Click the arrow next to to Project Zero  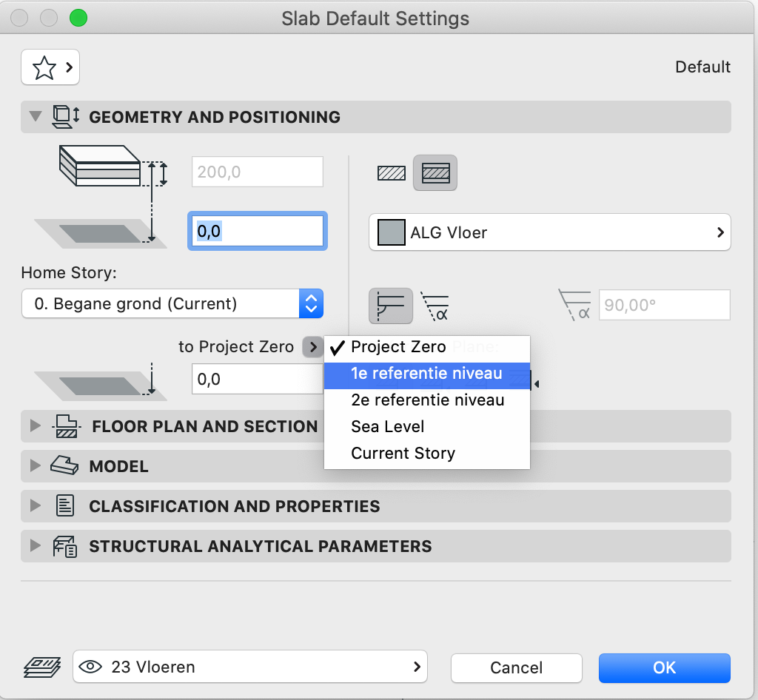click(313, 347)
